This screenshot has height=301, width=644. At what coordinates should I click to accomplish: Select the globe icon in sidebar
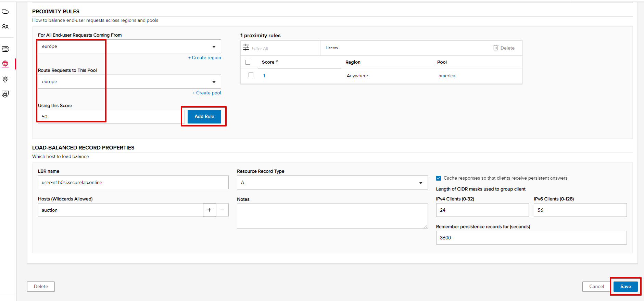(5, 64)
